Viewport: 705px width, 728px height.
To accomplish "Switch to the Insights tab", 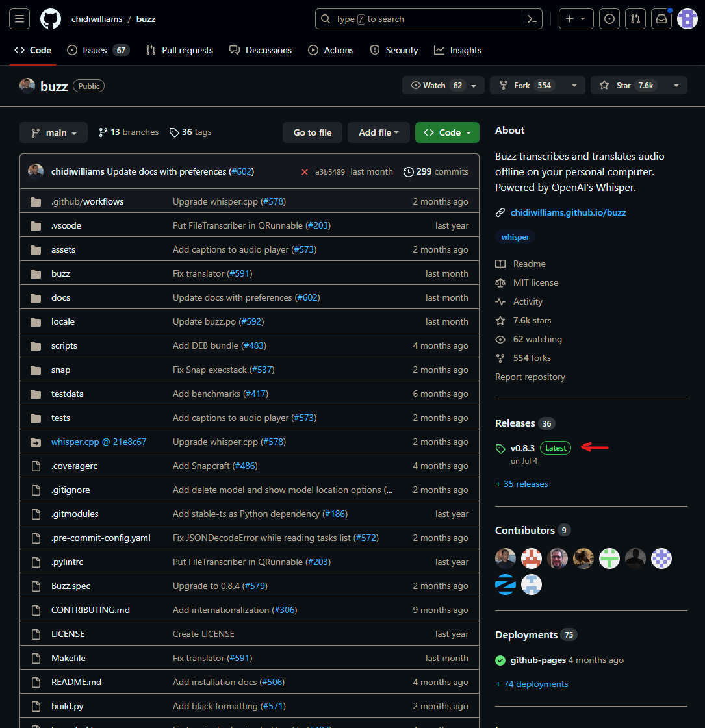I will (x=457, y=50).
